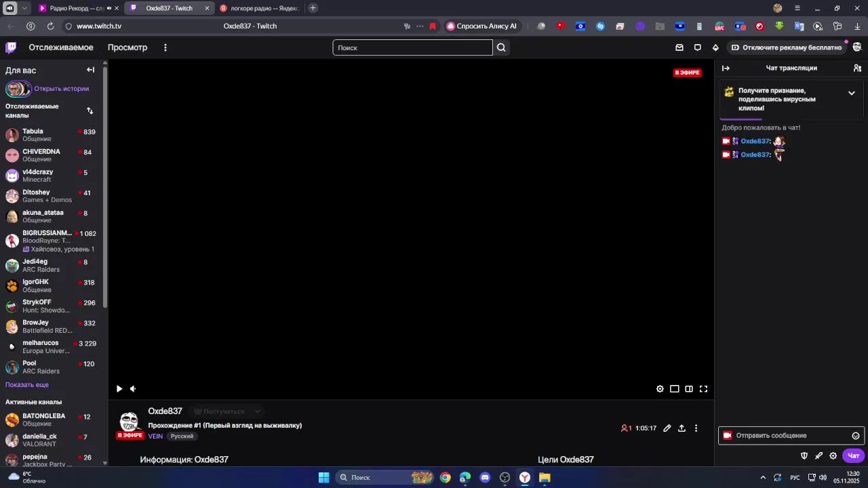Click the Отправить сообщение chat input
Image resolution: width=868 pixels, height=488 pixels.
coord(791,436)
